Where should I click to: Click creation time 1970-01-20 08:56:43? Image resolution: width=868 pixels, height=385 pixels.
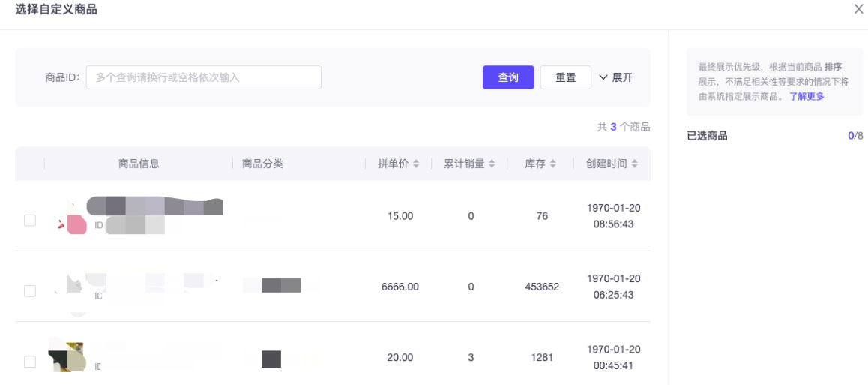click(613, 216)
